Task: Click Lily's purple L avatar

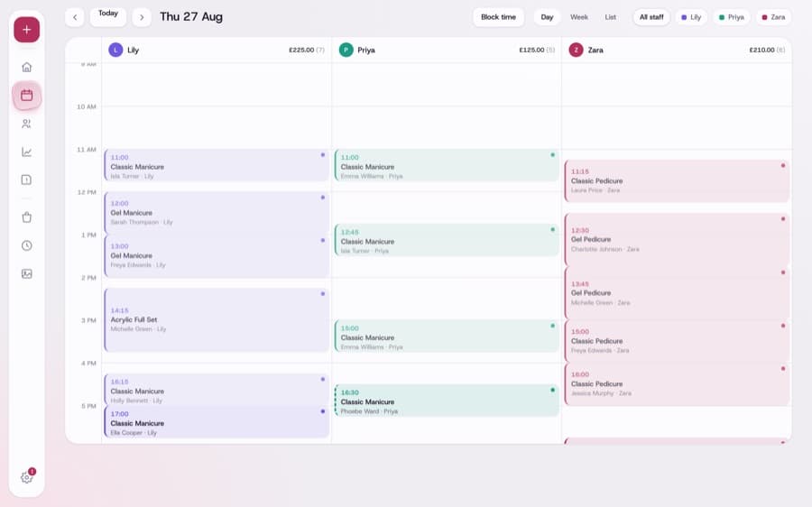Action: coord(115,50)
